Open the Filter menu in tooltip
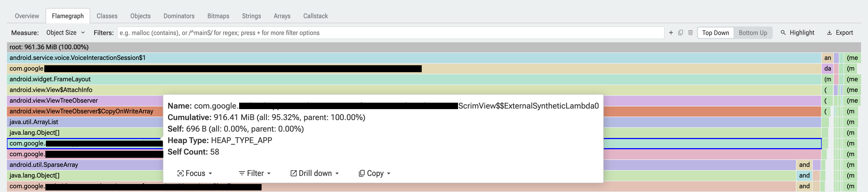The width and height of the screenshot is (868, 192). [255, 173]
